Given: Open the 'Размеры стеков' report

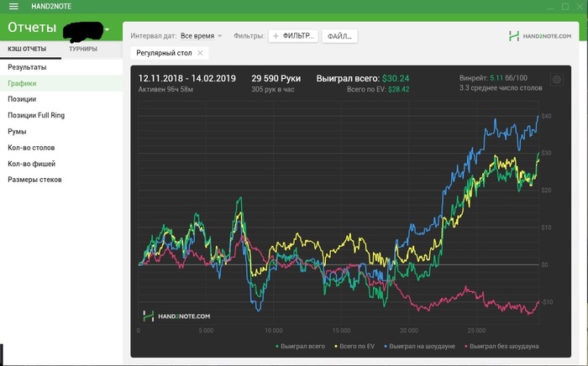Looking at the screenshot, I should pyautogui.click(x=61, y=180).
